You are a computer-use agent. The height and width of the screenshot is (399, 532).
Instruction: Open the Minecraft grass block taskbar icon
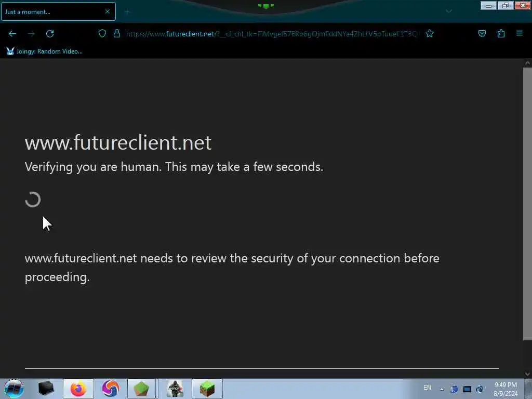[207, 389]
